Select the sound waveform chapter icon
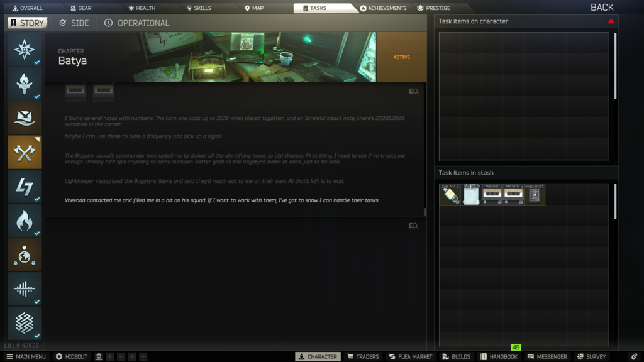 pos(25,288)
